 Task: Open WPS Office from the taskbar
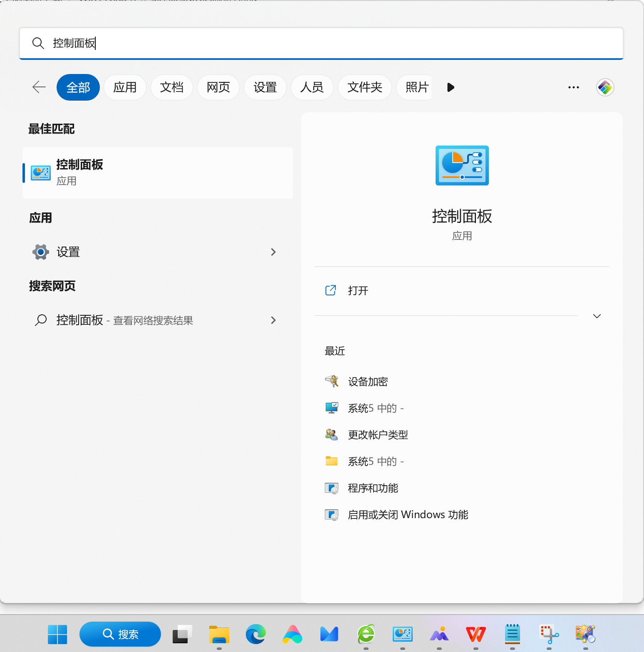(476, 635)
